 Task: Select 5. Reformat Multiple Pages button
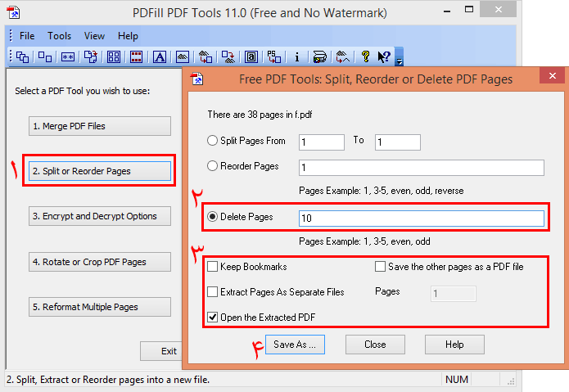100,307
